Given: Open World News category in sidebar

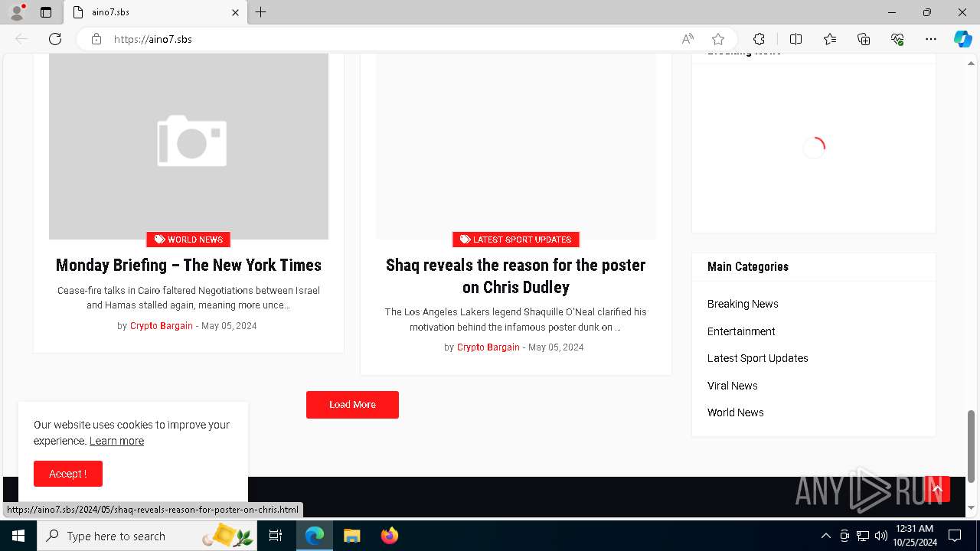Looking at the screenshot, I should pyautogui.click(x=736, y=412).
